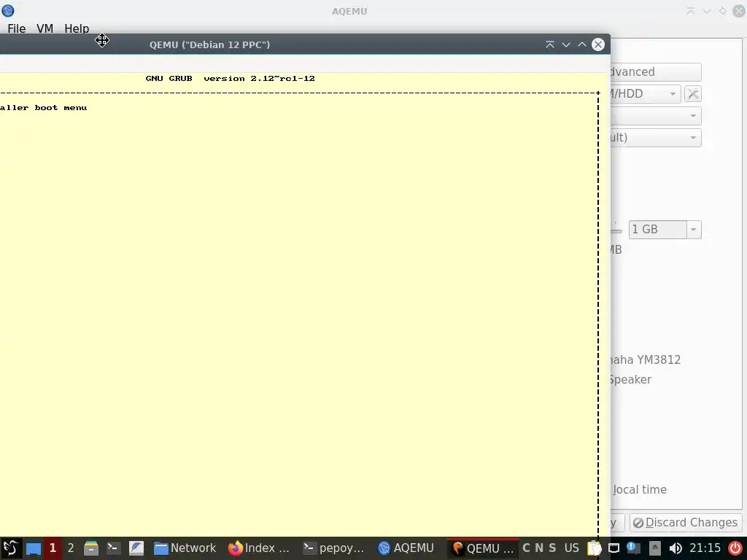Minimize the QEMU Debian 12 PPC window

(x=566, y=44)
